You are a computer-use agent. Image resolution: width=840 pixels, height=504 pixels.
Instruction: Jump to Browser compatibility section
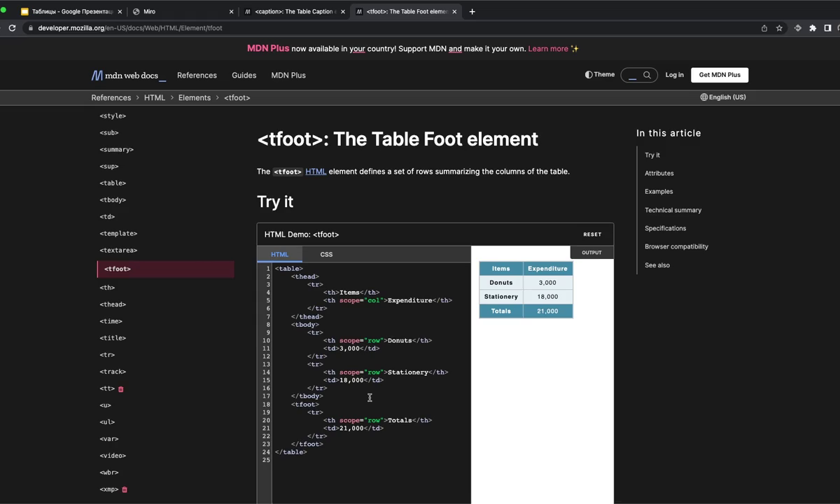676,246
